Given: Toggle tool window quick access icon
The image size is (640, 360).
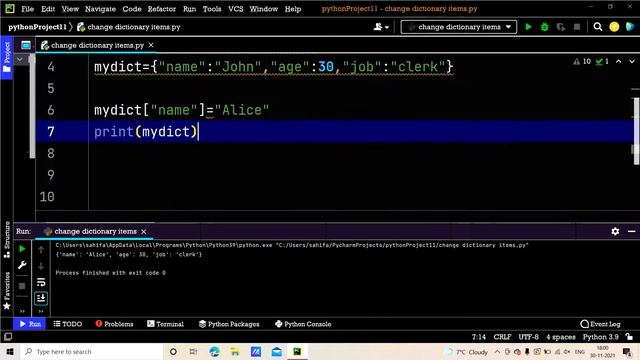Looking at the screenshot, I should 8,337.
